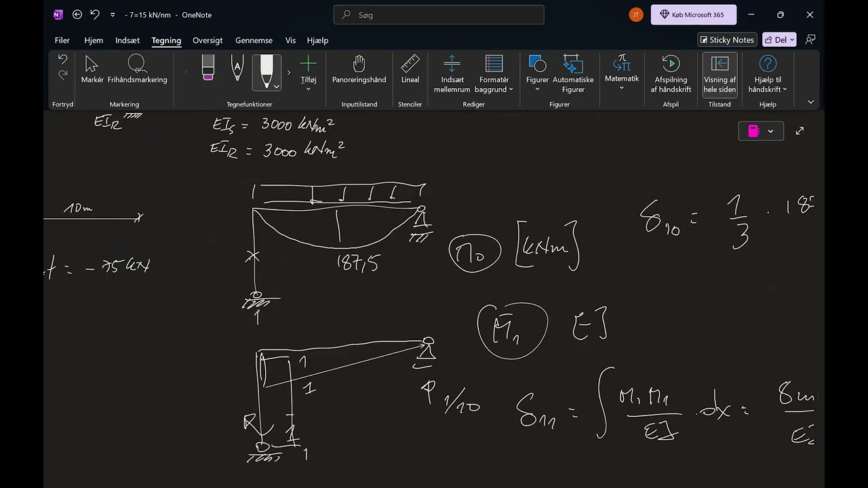Start Afspilning af håndskrift replay

(671, 74)
